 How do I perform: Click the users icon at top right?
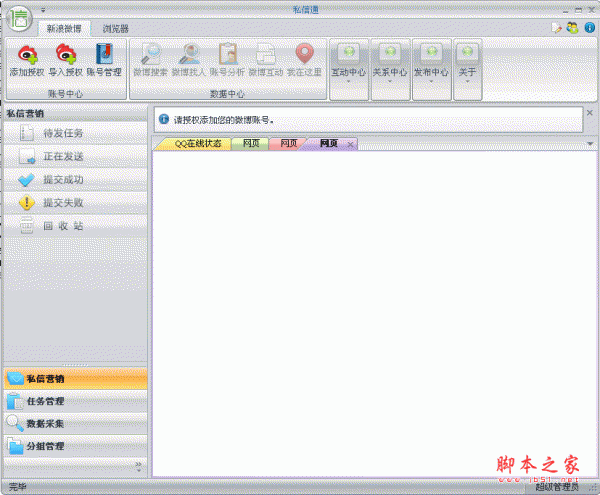pos(572,28)
